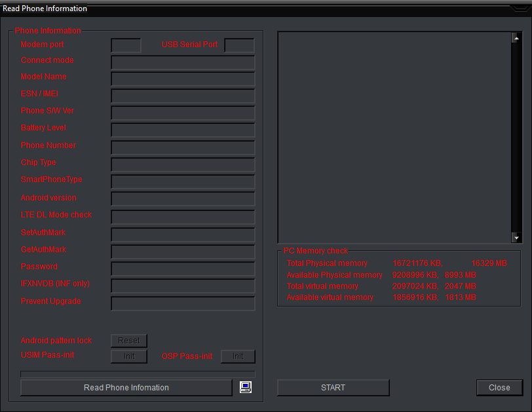Click the SetAuthMark field
The image size is (532, 412).
pos(183,234)
